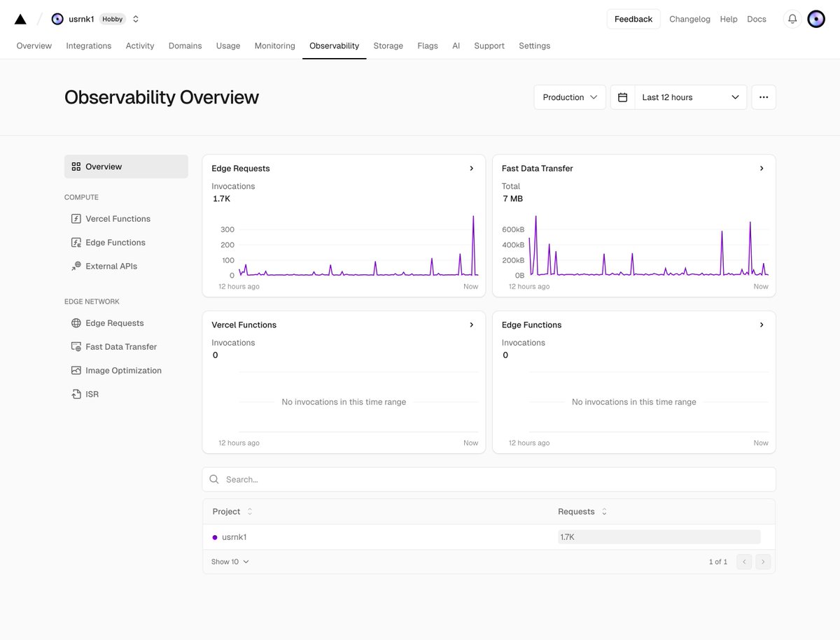Sort table by Project column
Screen dimensions: 840x640
click(x=232, y=512)
